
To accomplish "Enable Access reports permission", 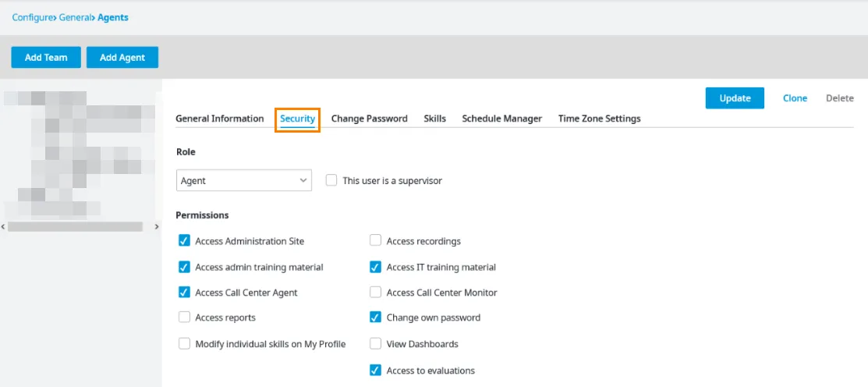I will (184, 318).
